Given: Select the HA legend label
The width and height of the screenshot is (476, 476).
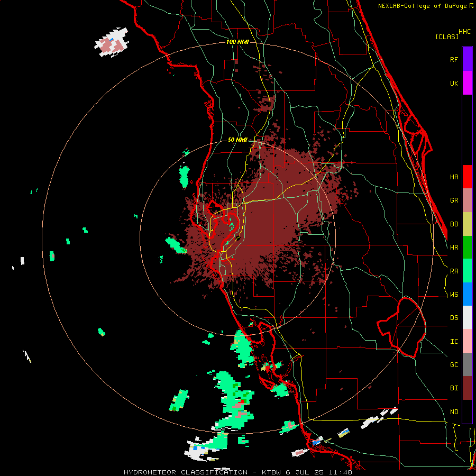Looking at the screenshot, I should point(454,177).
